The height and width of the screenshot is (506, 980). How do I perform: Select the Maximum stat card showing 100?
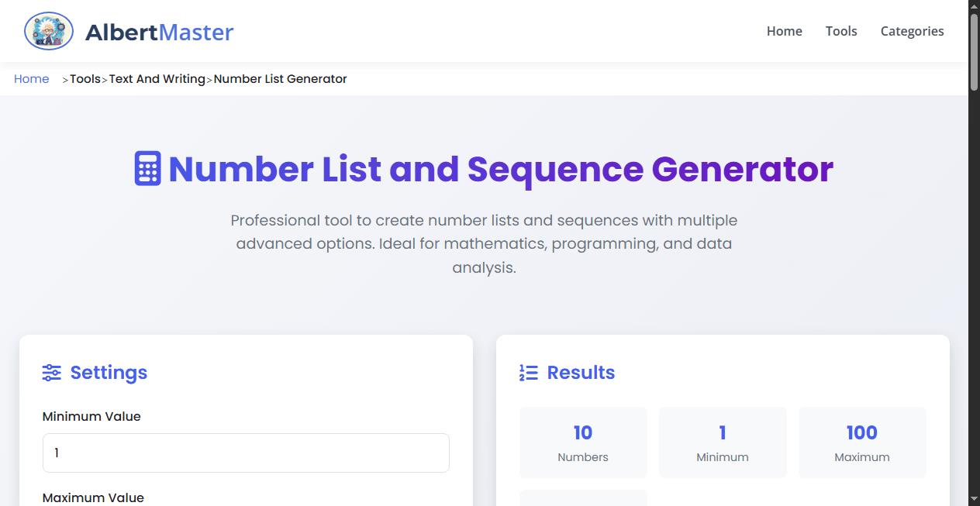click(x=861, y=442)
